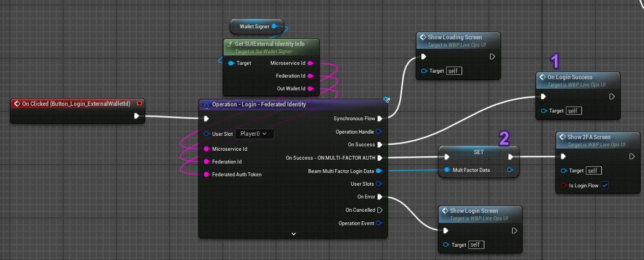Open the User Slot Player0 dropdown
This screenshot has width=644, height=260.
coord(254,134)
